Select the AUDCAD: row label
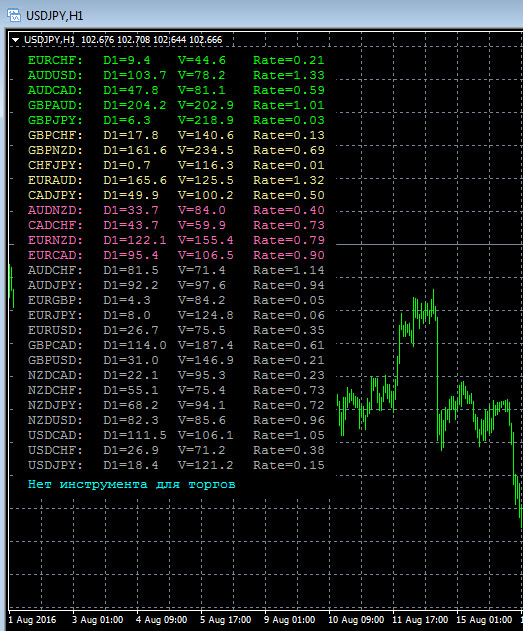 (55, 90)
